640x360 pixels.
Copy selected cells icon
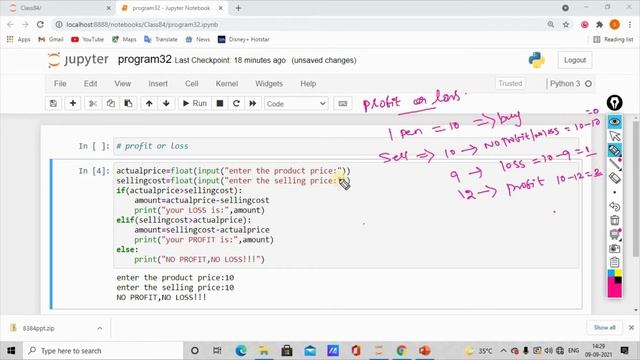(111, 104)
